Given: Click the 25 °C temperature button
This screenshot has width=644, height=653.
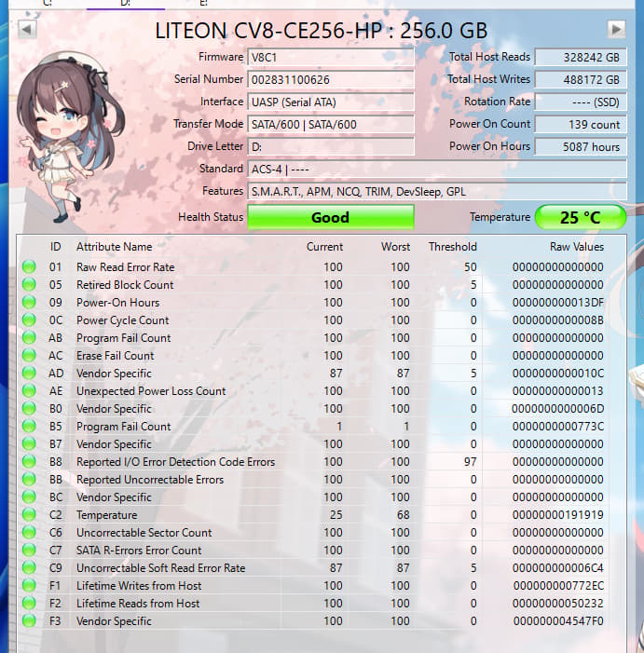Looking at the screenshot, I should coord(581,217).
